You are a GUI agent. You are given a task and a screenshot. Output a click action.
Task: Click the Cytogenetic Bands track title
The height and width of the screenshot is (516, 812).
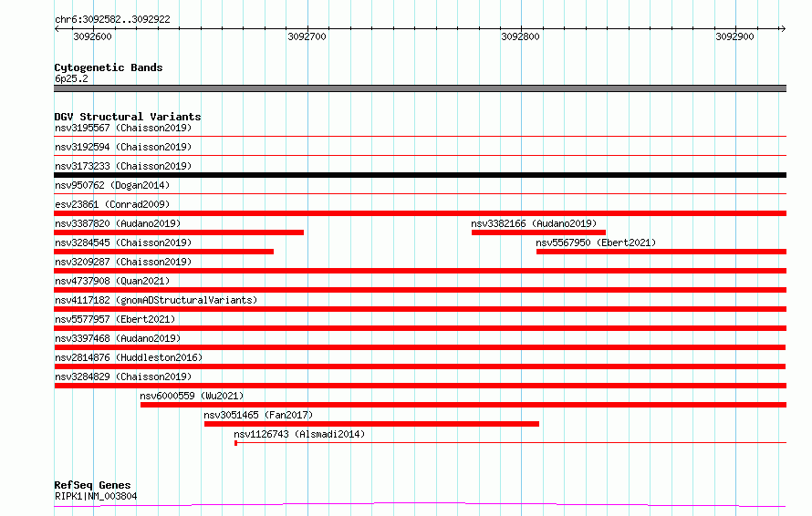click(x=109, y=67)
